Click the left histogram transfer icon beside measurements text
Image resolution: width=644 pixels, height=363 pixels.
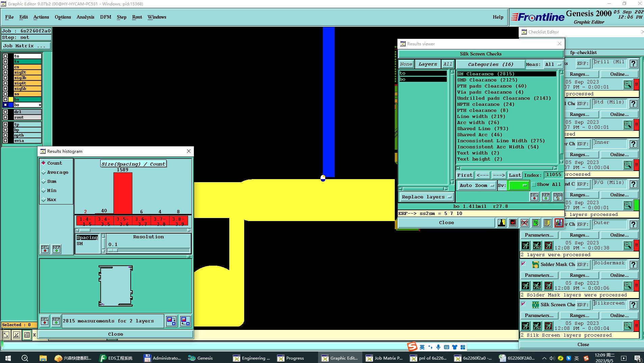coord(171,321)
